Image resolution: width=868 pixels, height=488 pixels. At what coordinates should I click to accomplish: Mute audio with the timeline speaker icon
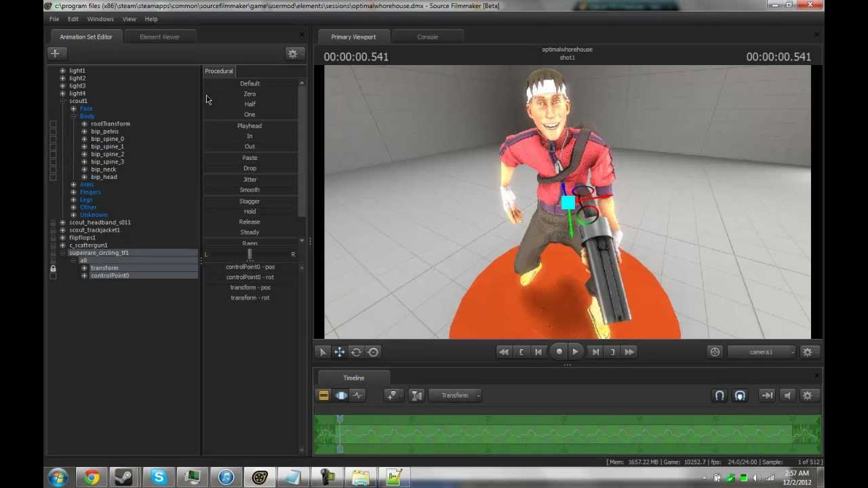point(787,395)
